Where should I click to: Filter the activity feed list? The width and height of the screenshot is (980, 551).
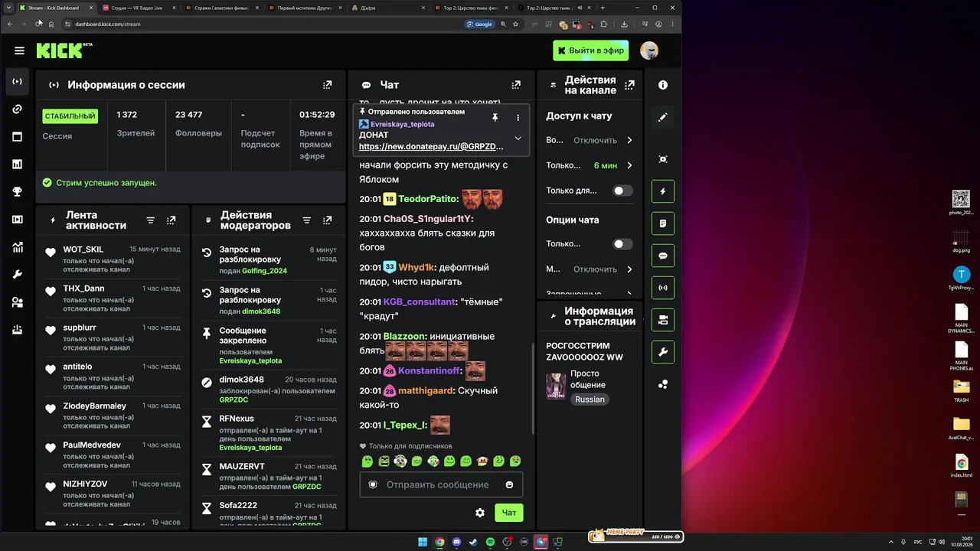coord(151,220)
